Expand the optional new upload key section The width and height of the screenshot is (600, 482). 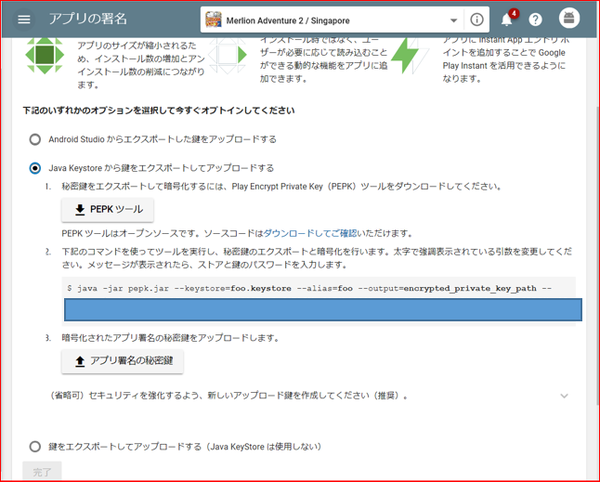(564, 396)
